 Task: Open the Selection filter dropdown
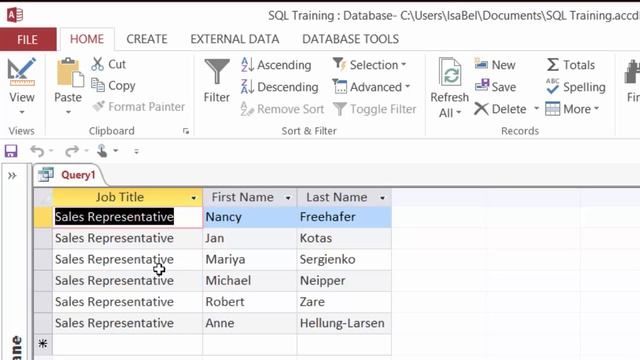(369, 65)
